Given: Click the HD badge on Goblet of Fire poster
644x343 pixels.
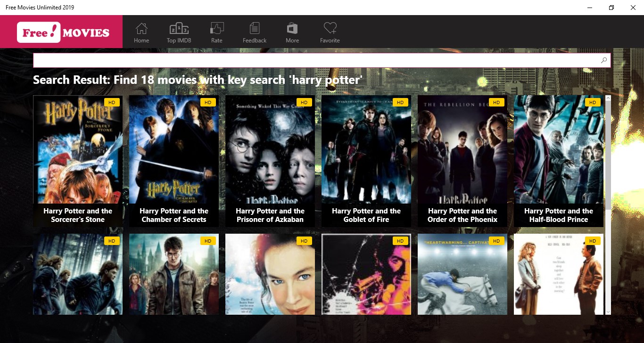Looking at the screenshot, I should pos(400,102).
